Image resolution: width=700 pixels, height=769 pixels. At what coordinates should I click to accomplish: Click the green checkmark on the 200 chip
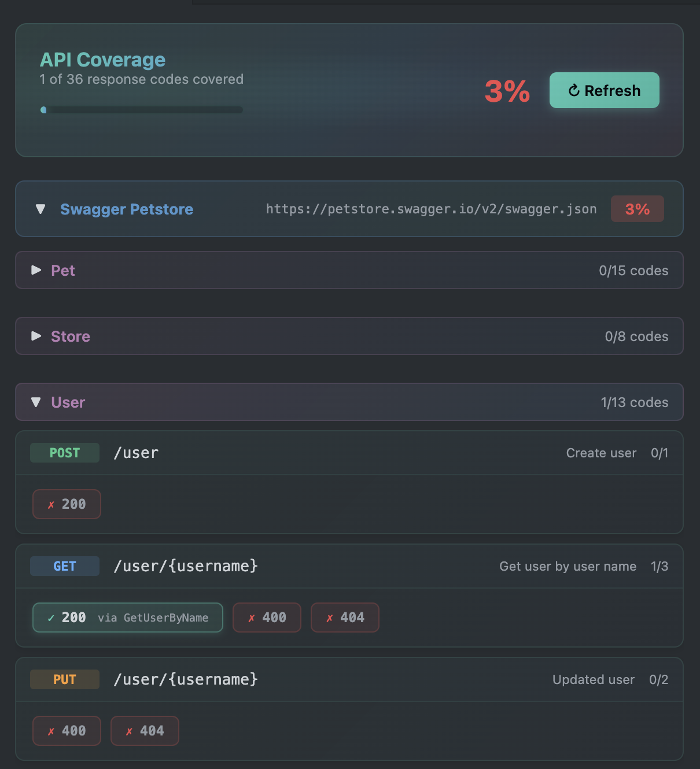(x=51, y=618)
